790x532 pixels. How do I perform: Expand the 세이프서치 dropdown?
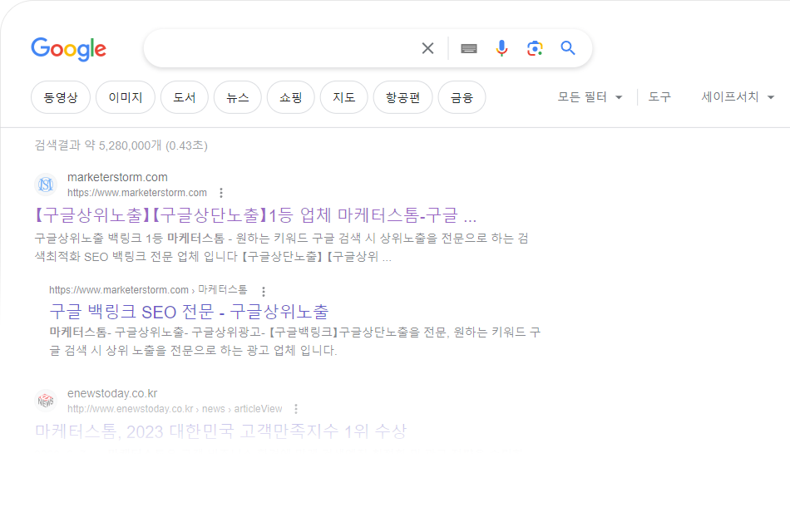pos(738,96)
